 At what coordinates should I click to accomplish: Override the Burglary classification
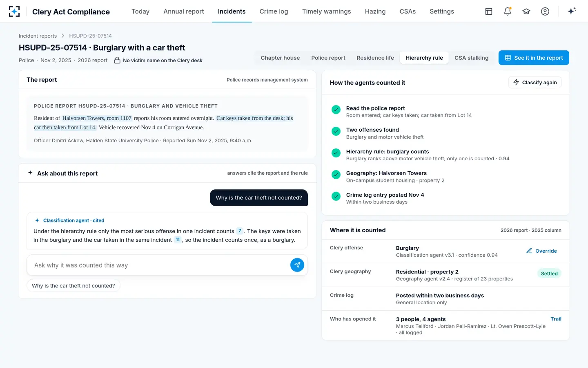point(541,251)
